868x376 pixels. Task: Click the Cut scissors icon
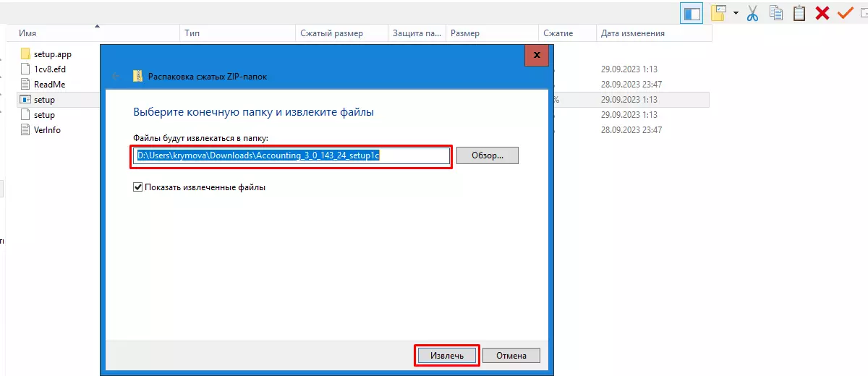click(x=753, y=13)
